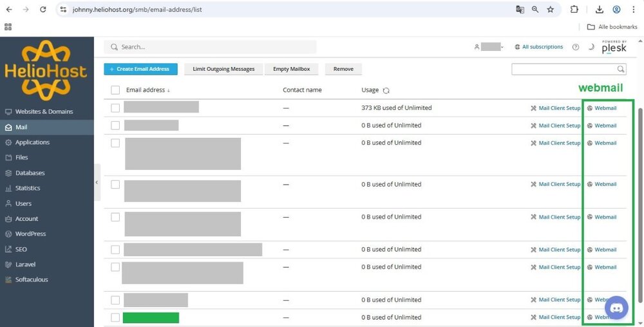Tick checkbox for the 373 KB mailbox row
644x327 pixels.
(x=115, y=108)
